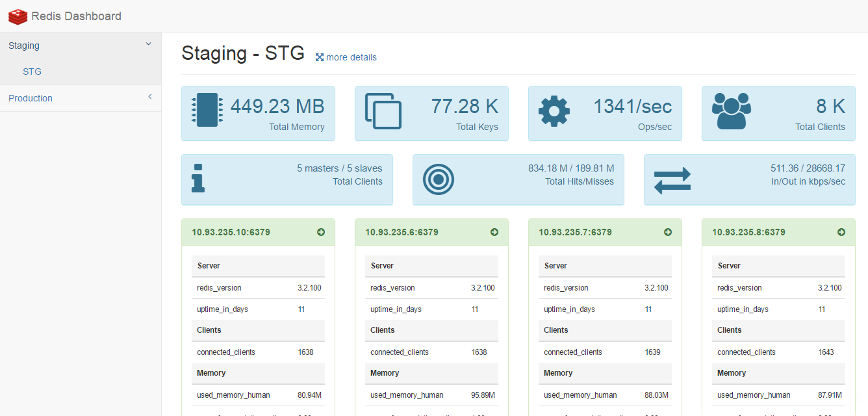The image size is (868, 416).
Task: Click used_memory_human value 88.03M
Action: (x=656, y=395)
